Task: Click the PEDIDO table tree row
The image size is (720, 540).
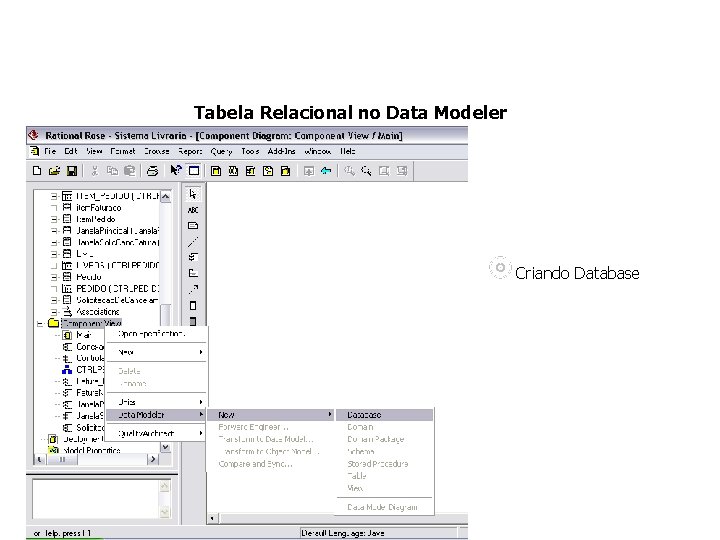Action: tap(110, 289)
